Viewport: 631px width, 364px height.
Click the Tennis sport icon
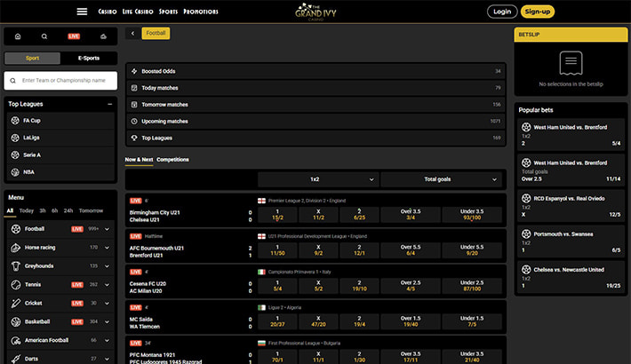(16, 284)
